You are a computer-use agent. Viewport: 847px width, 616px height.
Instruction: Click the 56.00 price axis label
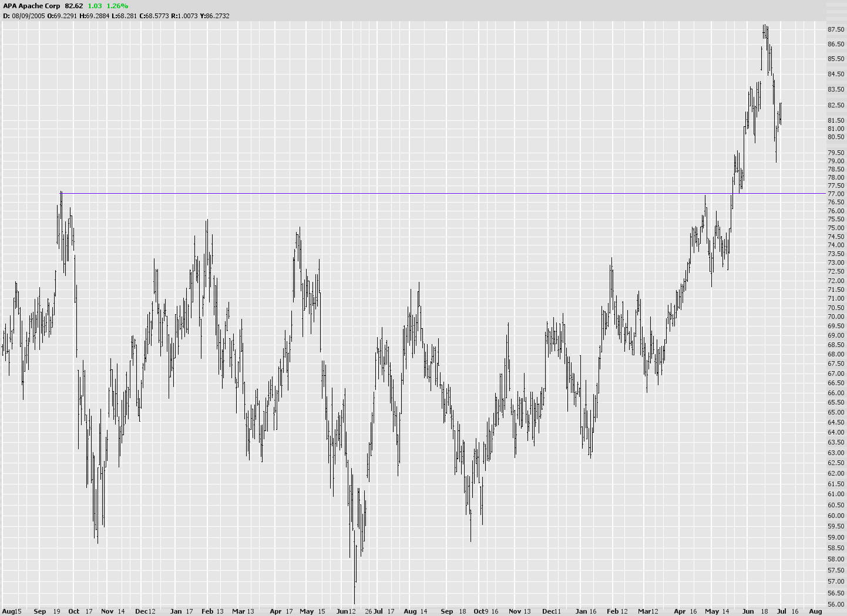pyautogui.click(x=836, y=604)
